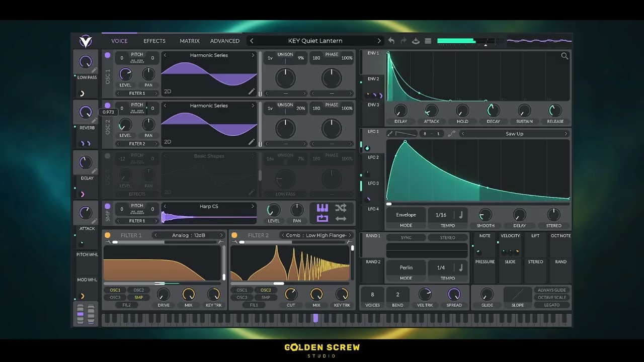The width and height of the screenshot is (644, 362).
Task: Open the Saw Up LFO preset selector
Action: 514,134
